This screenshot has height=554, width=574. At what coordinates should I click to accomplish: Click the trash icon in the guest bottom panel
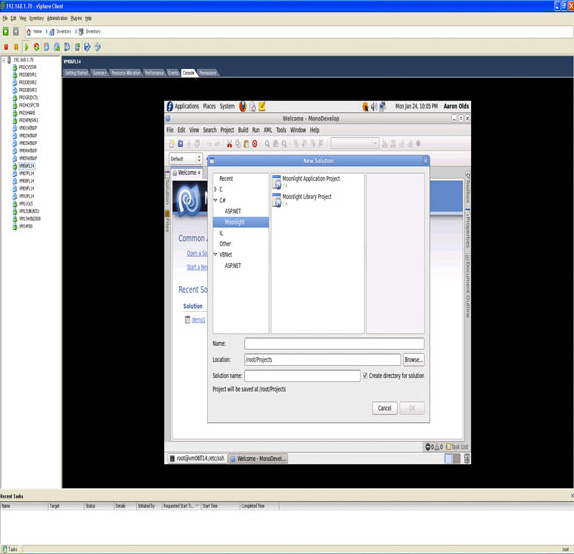467,458
